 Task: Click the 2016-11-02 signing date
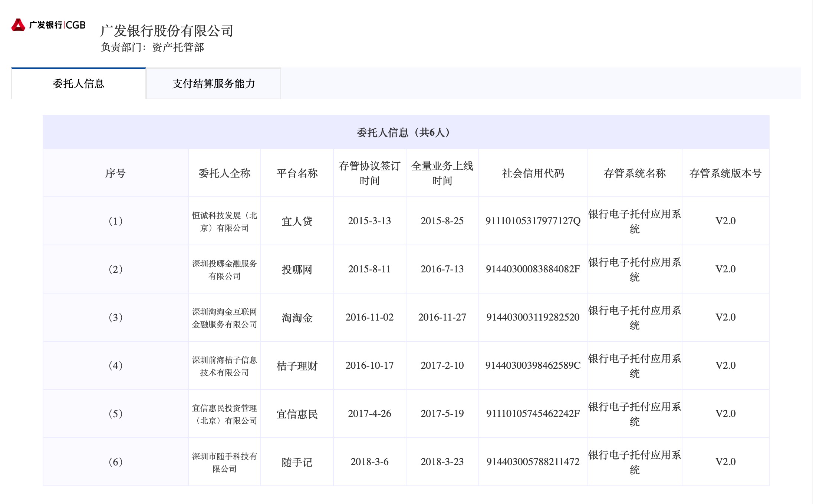point(369,317)
